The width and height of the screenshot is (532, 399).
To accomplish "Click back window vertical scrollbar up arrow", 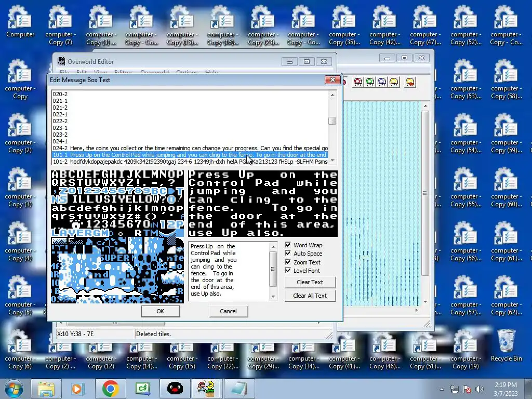I will pyautogui.click(x=425, y=106).
